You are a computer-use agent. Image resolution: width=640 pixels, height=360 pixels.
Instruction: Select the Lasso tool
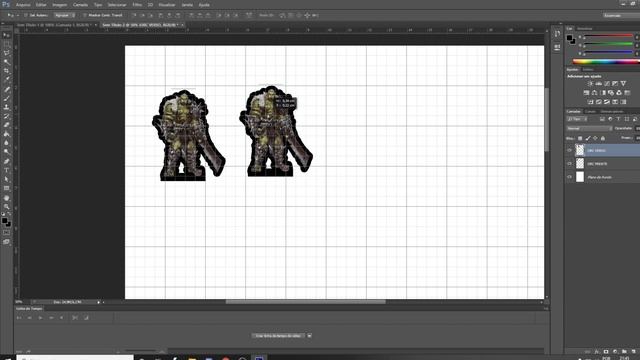coord(7,53)
